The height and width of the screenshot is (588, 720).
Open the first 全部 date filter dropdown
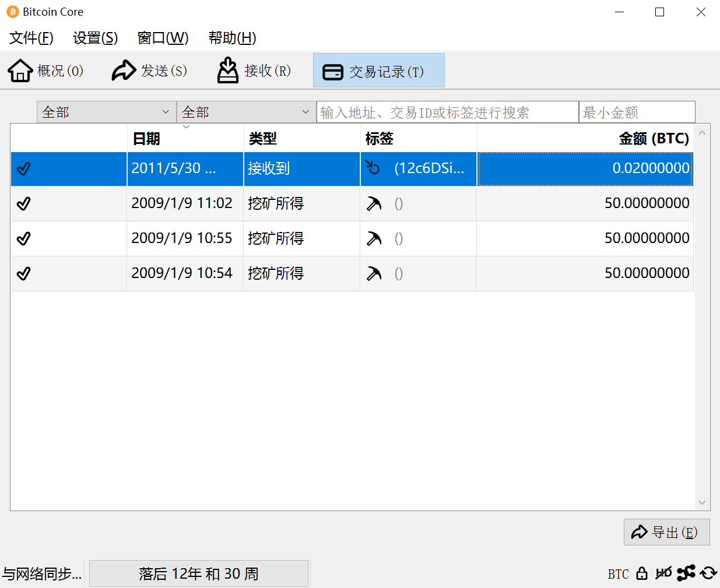point(106,112)
